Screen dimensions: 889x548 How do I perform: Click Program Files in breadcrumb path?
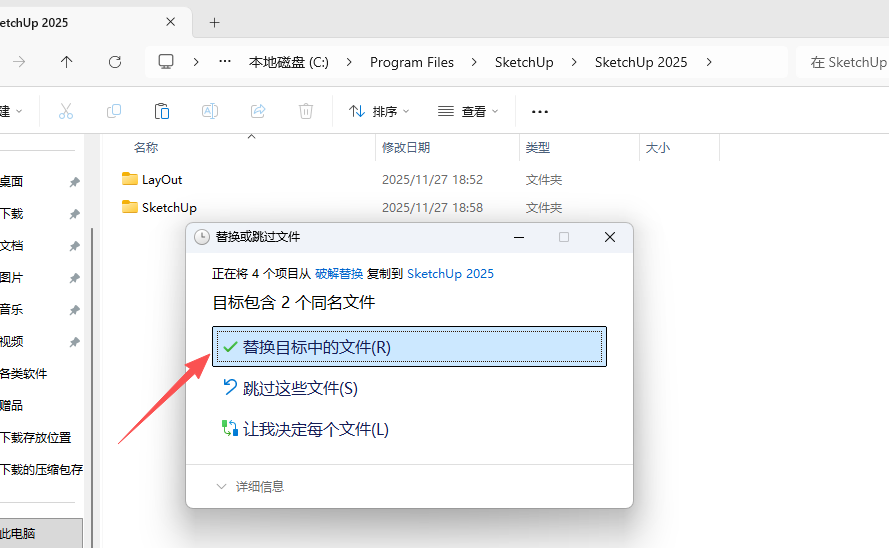412,62
